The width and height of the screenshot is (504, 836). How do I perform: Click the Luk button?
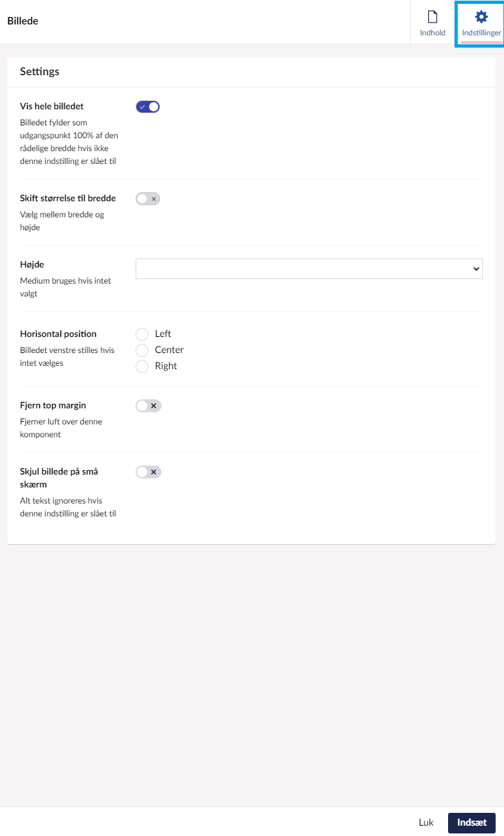point(426,822)
